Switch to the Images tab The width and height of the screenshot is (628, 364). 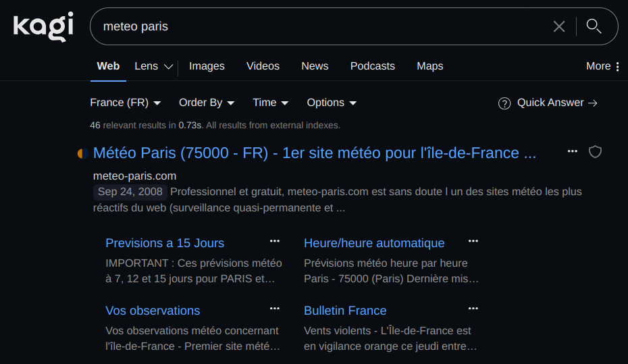click(207, 66)
